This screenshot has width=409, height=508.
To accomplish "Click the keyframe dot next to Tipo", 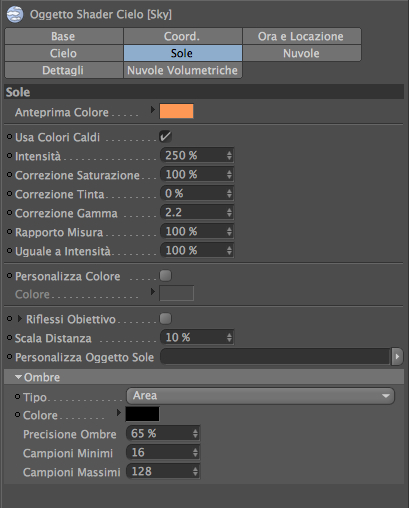I will pos(17,397).
